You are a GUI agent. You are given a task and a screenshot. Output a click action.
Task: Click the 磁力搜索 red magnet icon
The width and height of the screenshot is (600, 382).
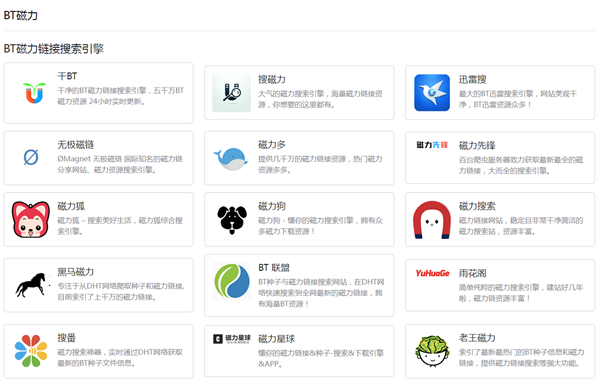[x=432, y=220]
